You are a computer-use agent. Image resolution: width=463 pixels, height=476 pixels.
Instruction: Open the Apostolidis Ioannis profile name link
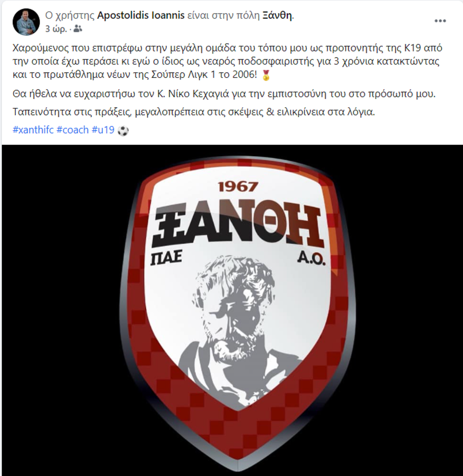tap(141, 15)
